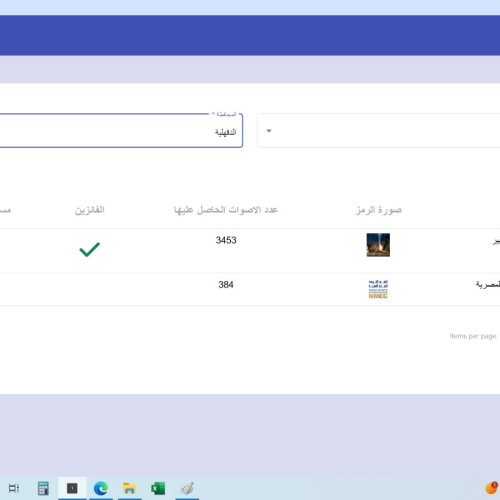Sort by the عدد الاصوات الحاصل عليها column header
Screen dimensions: 500x500
(226, 210)
